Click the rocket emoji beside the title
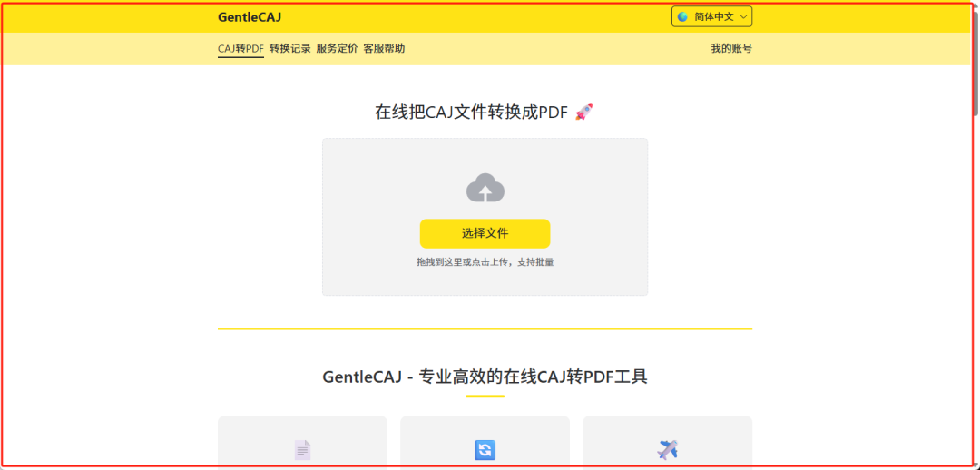Viewport: 980px width, 470px height. click(x=583, y=113)
